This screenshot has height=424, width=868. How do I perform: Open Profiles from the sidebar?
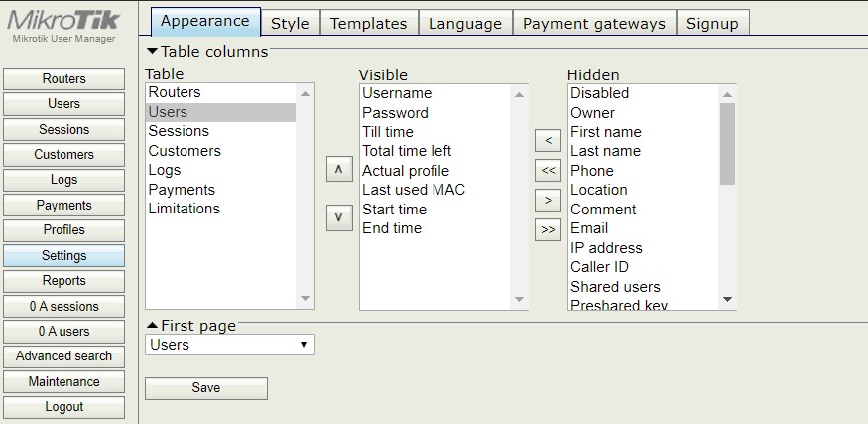64,230
